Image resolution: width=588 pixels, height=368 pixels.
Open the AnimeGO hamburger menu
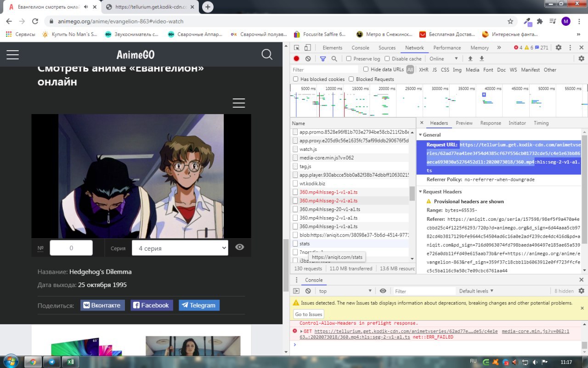point(12,55)
